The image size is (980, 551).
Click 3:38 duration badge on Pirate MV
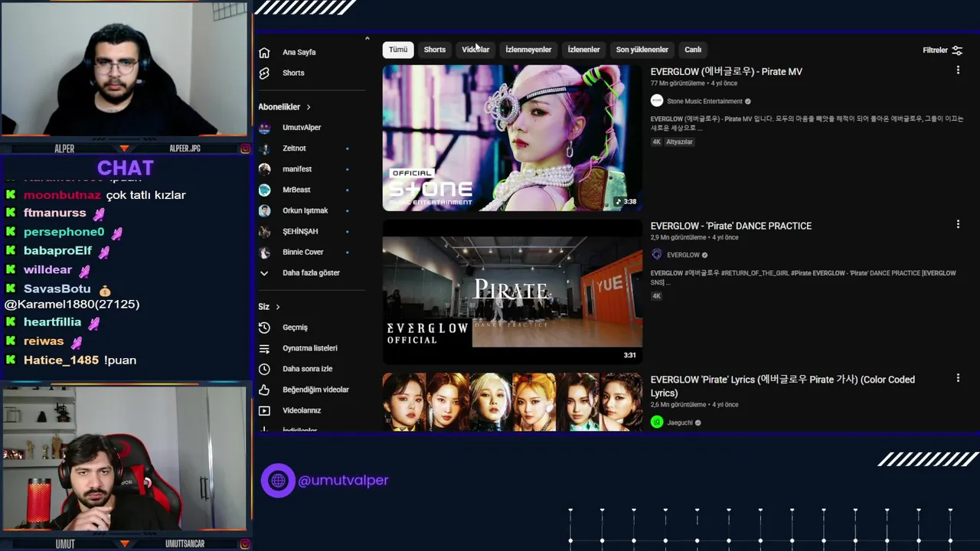tap(625, 201)
